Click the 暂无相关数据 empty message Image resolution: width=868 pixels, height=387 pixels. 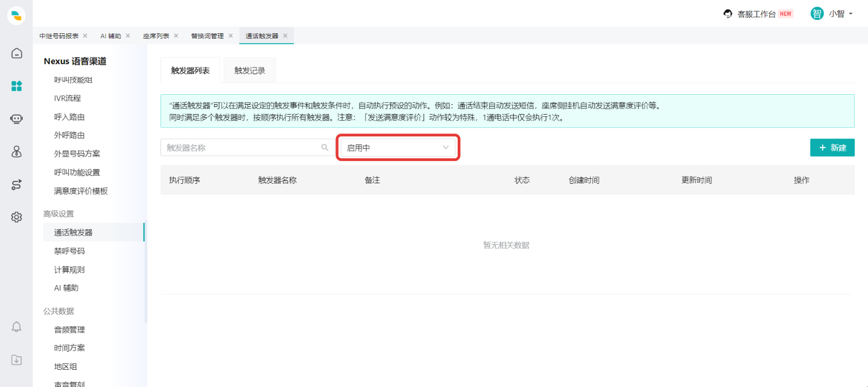(506, 245)
